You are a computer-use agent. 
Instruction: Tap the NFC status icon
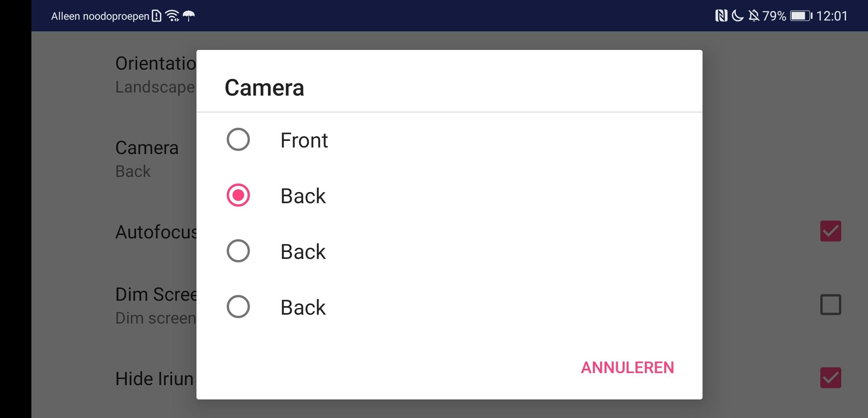721,16
